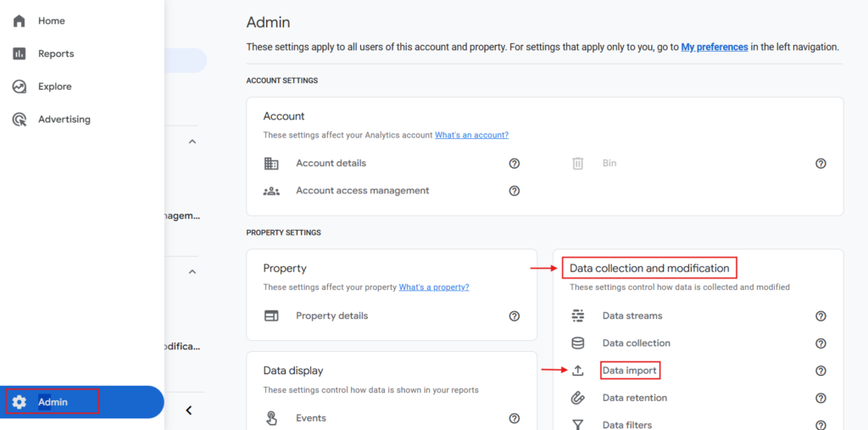Click help icon beside Account details
The height and width of the screenshot is (430, 868).
point(514,164)
